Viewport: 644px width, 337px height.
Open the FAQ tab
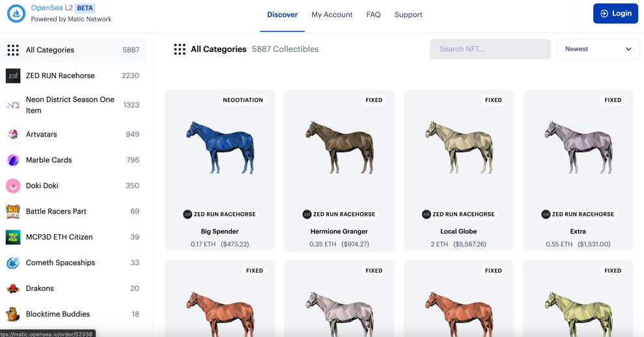pos(373,14)
